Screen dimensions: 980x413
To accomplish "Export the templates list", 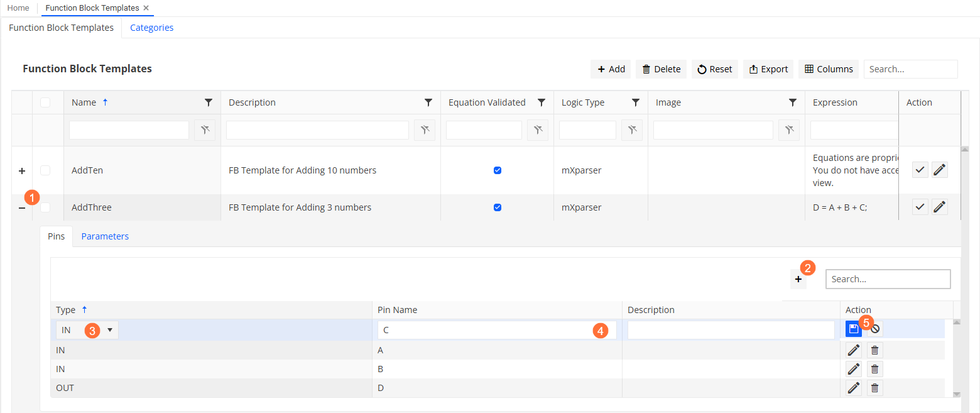I will [x=768, y=69].
